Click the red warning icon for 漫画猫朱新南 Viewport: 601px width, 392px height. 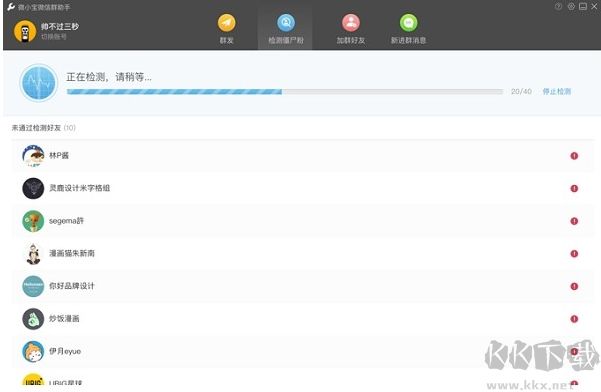coord(574,253)
